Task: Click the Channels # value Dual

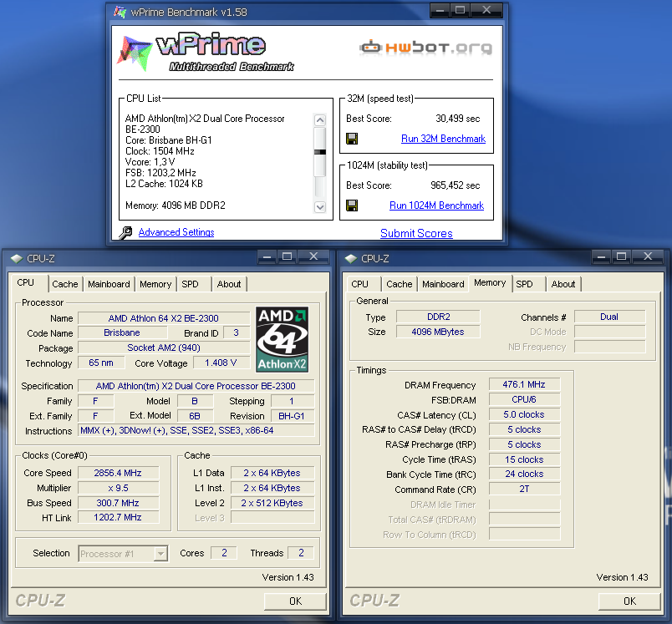Action: point(609,317)
